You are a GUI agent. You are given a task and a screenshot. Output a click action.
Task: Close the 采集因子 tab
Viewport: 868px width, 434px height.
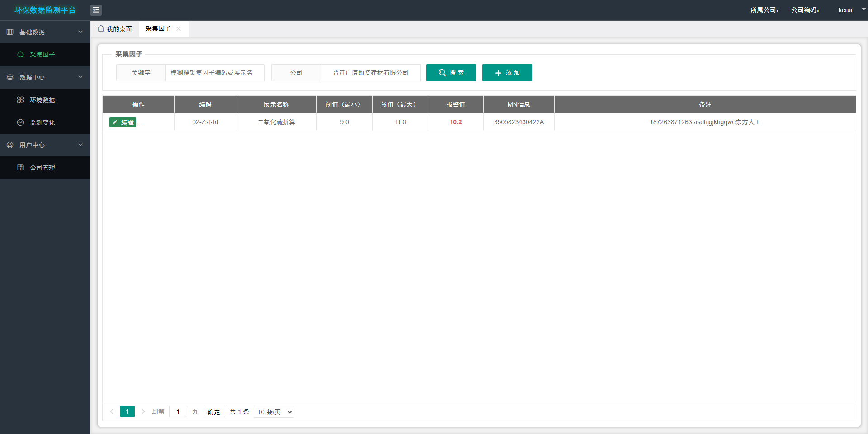(x=179, y=28)
